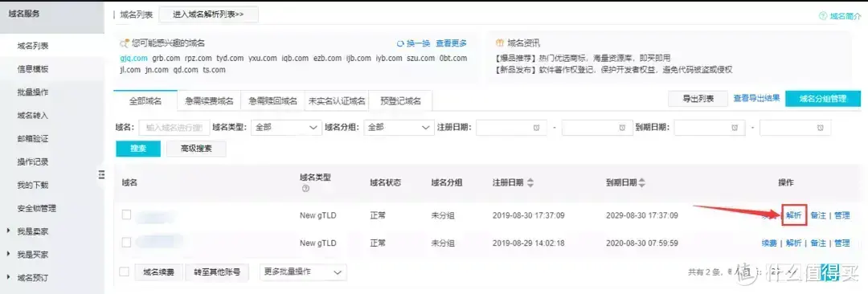Viewport: 868px width, 294px height.
Task: Open suggested domain szu.com
Action: [420, 58]
